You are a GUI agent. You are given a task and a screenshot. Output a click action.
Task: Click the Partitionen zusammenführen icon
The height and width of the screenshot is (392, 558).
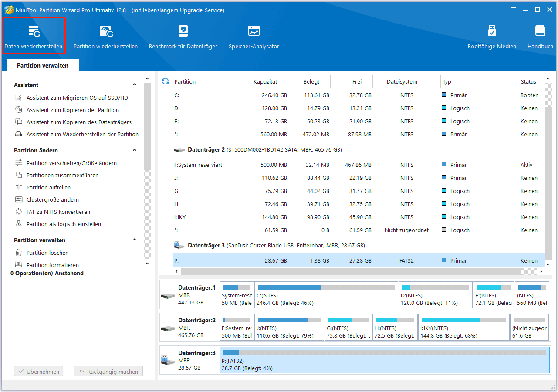coord(19,176)
